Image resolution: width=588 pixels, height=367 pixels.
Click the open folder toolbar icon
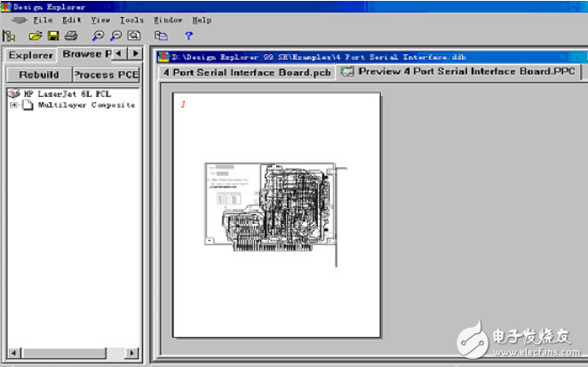[36, 36]
